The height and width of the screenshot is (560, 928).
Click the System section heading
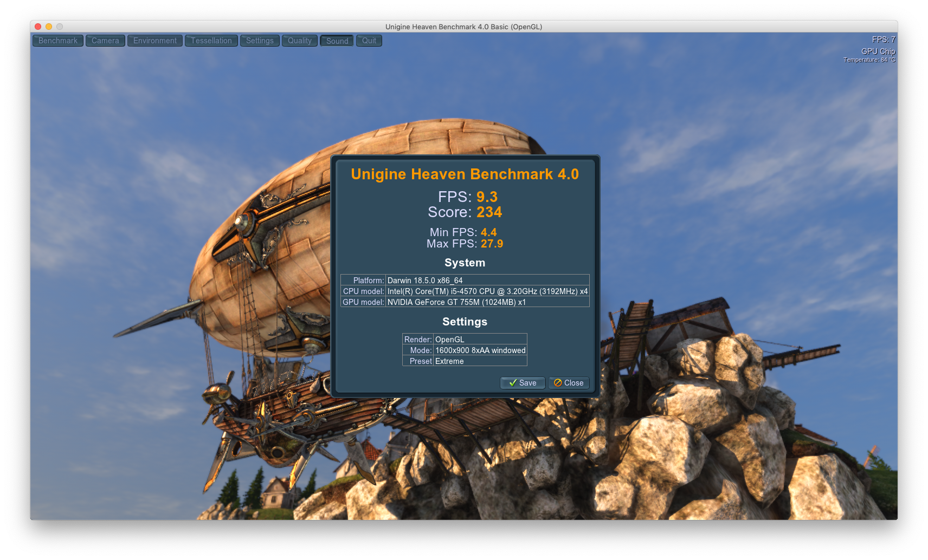[x=465, y=263]
